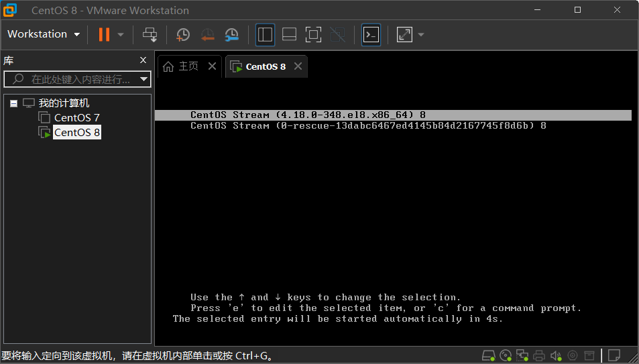Click the archive box device status icon

589,355
